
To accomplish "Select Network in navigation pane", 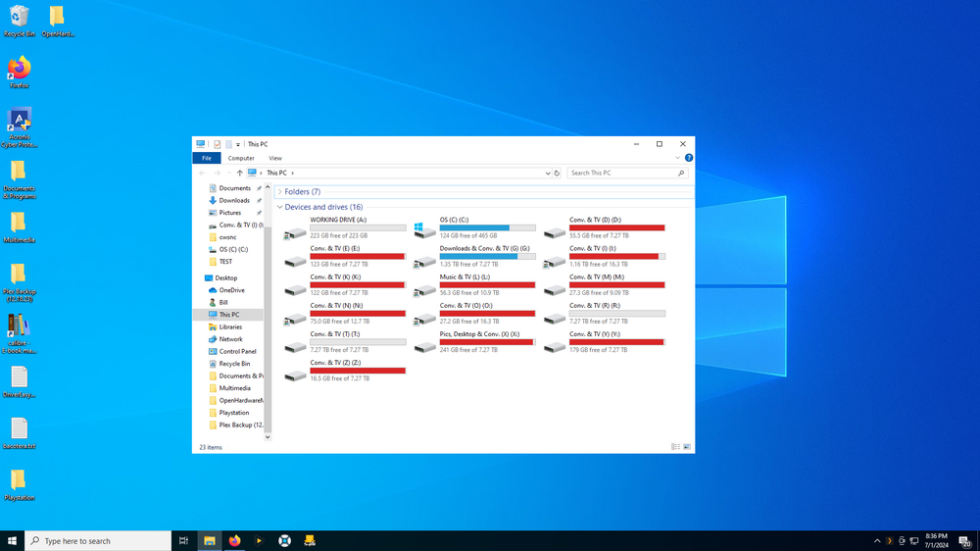I will coord(230,339).
